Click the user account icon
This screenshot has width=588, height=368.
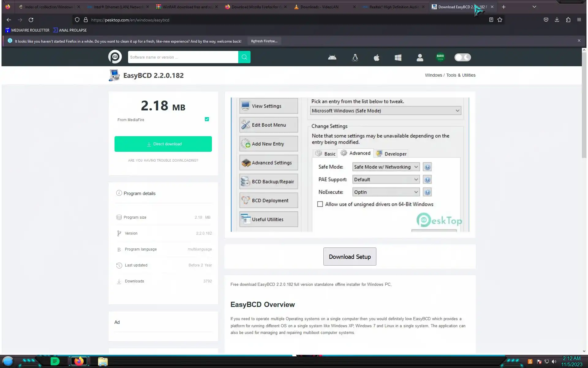pyautogui.click(x=420, y=57)
